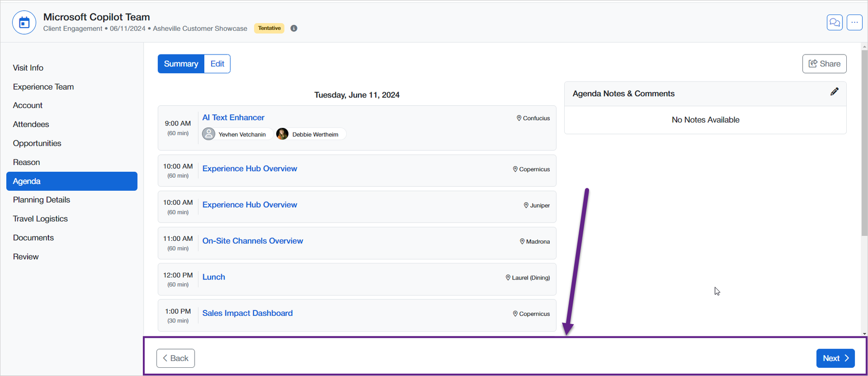Image resolution: width=868 pixels, height=376 pixels.
Task: Open the chat comments icon
Action: [x=834, y=22]
